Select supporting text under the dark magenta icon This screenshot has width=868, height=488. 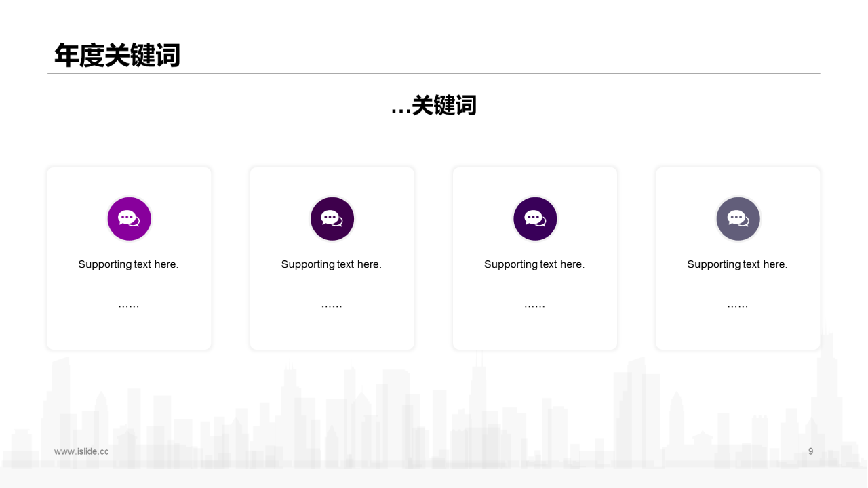[332, 264]
